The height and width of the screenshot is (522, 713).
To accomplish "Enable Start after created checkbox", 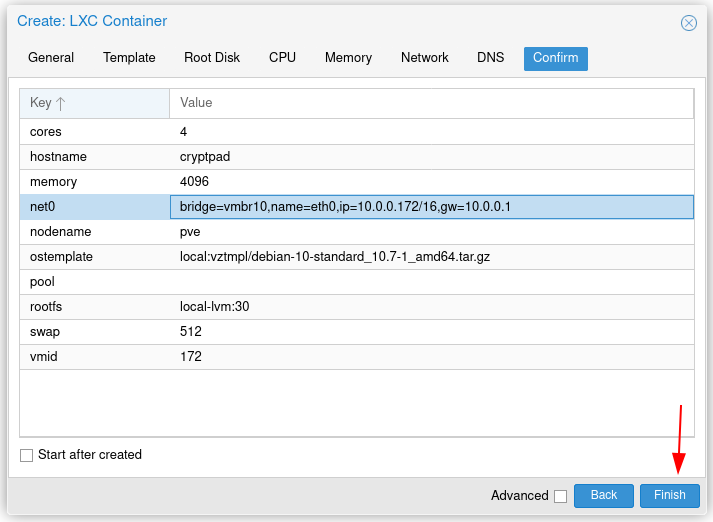I will click(26, 455).
